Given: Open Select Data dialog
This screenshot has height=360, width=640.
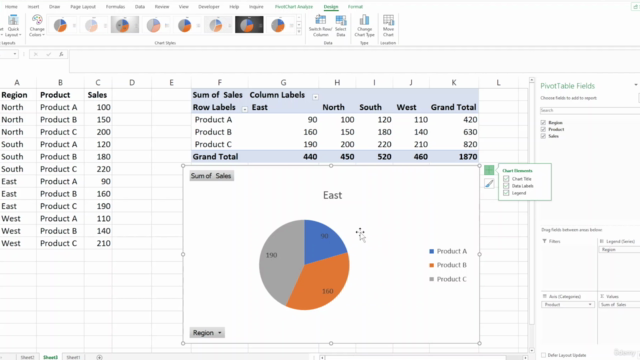Looking at the screenshot, I should (x=340, y=26).
